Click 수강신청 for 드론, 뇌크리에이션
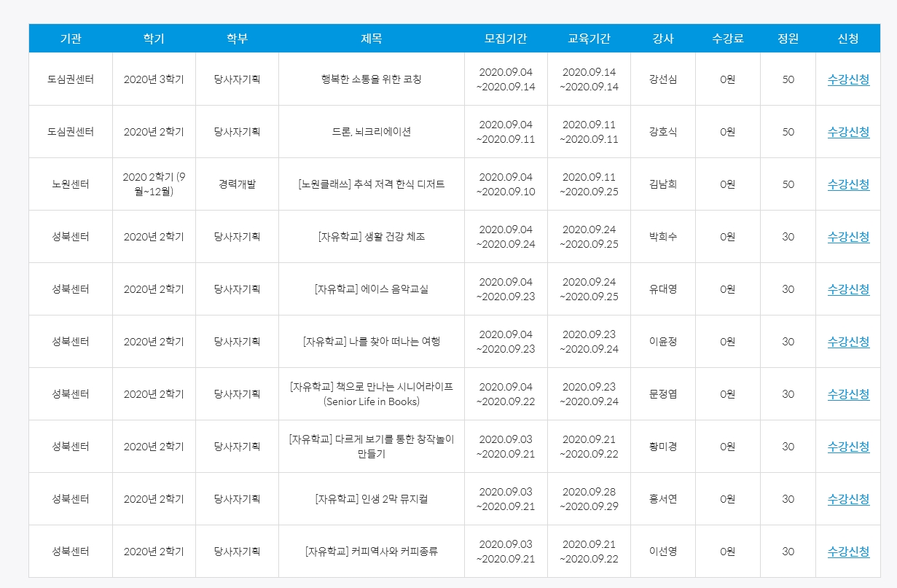 click(x=848, y=132)
